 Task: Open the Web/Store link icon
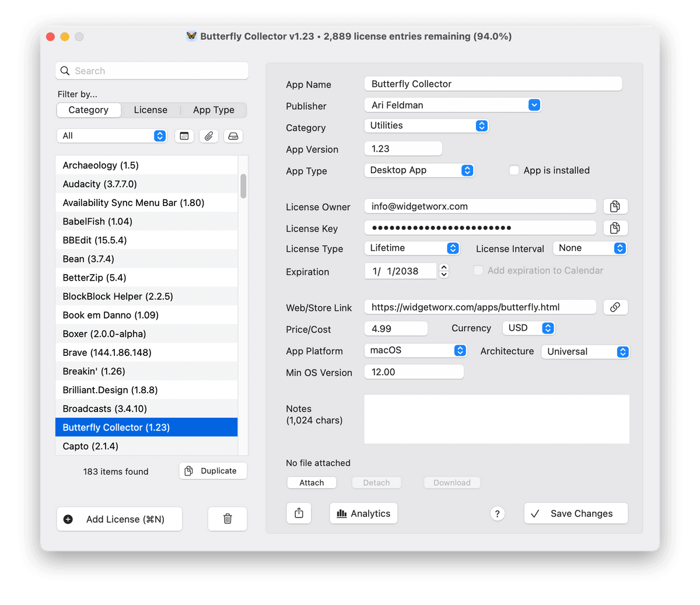pos(615,307)
